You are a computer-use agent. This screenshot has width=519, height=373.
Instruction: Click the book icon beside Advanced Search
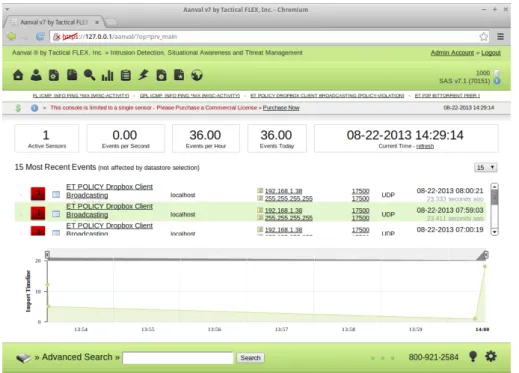point(23,358)
